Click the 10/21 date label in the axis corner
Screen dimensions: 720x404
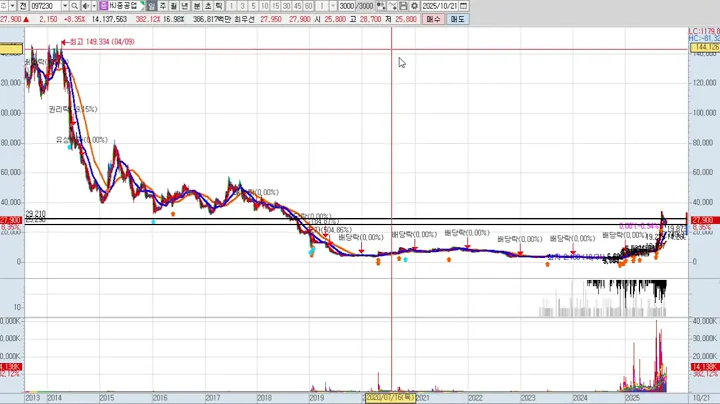[701, 398]
